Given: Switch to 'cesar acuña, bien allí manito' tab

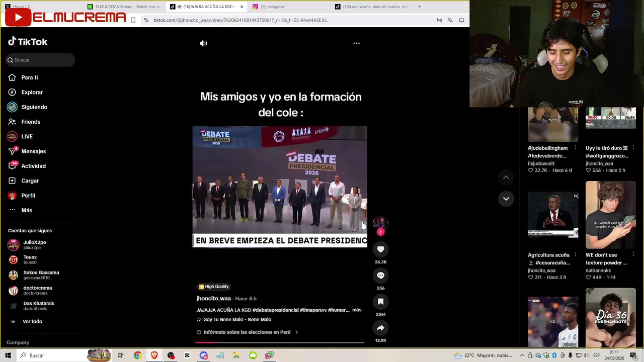Looking at the screenshot, I should [372, 7].
